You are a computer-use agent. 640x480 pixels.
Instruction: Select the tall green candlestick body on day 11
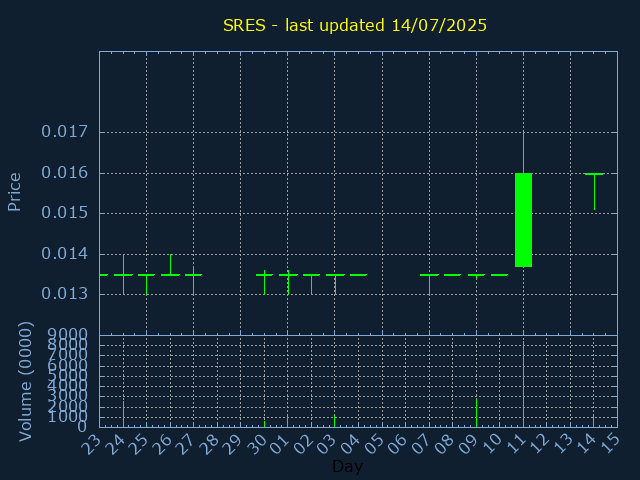[x=523, y=220]
